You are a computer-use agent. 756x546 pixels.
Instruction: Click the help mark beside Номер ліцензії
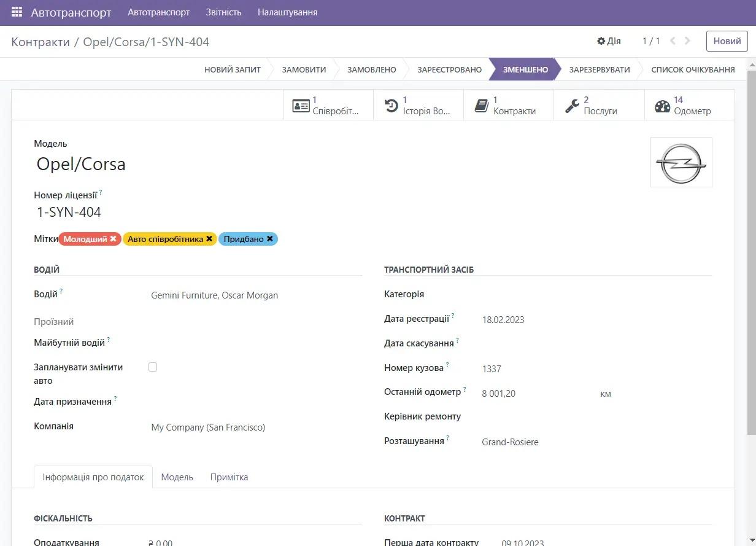tap(101, 192)
